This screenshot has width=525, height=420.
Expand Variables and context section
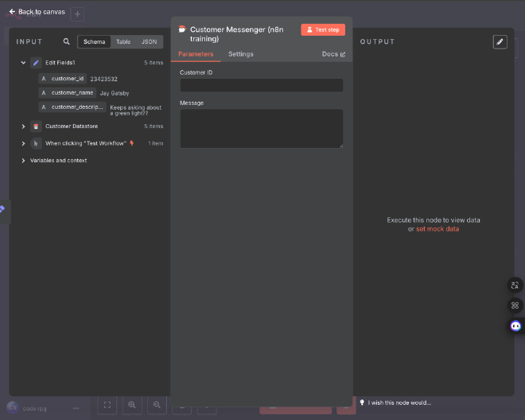pyautogui.click(x=23, y=160)
